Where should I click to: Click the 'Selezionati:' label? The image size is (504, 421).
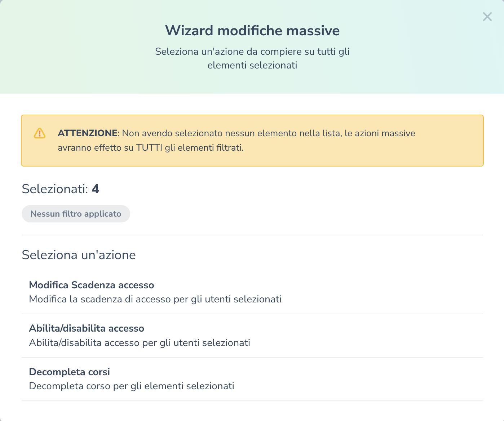coord(55,189)
